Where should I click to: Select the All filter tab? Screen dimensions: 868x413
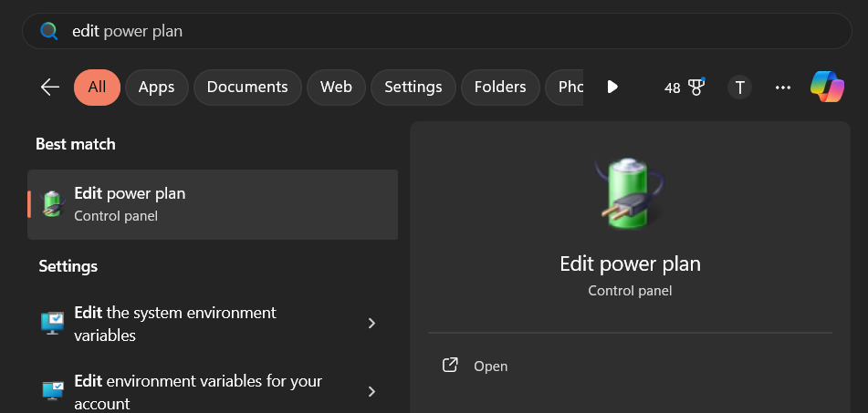tap(97, 87)
